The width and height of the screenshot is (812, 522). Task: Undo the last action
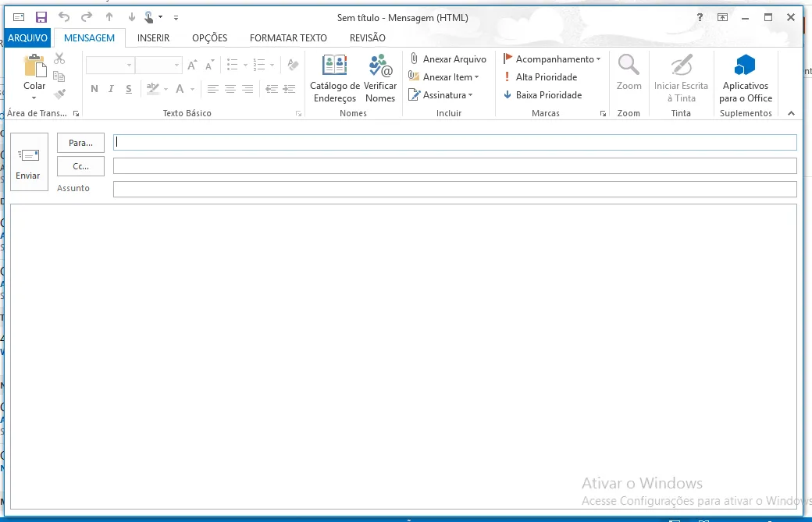click(64, 17)
